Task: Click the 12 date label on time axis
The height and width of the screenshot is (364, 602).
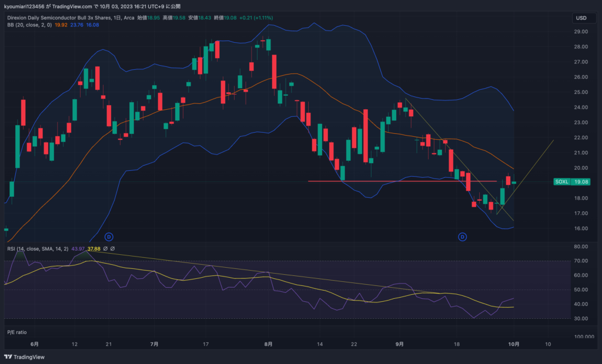Action: 75,344
